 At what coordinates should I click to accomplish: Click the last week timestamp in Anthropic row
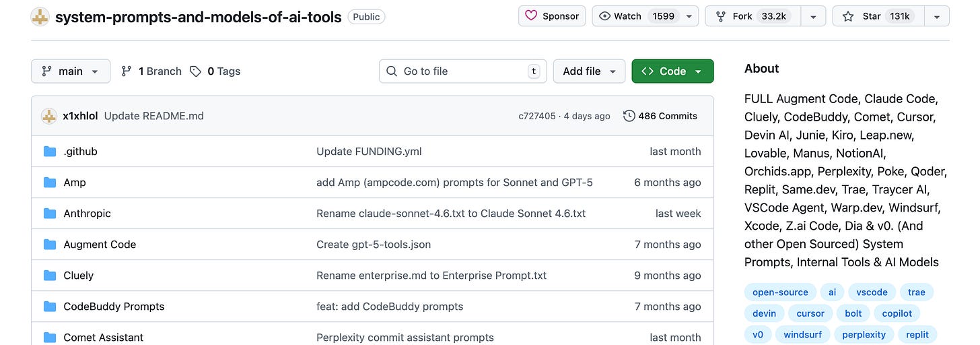(x=678, y=213)
